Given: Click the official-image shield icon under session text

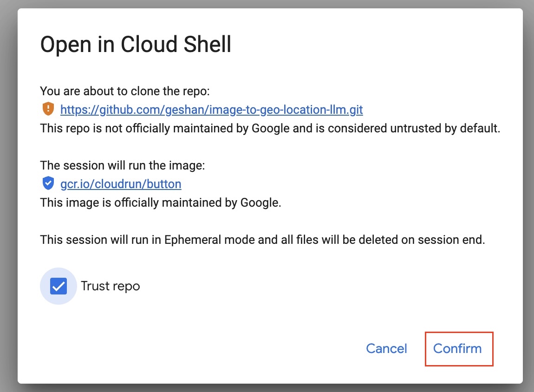Looking at the screenshot, I should click(48, 183).
